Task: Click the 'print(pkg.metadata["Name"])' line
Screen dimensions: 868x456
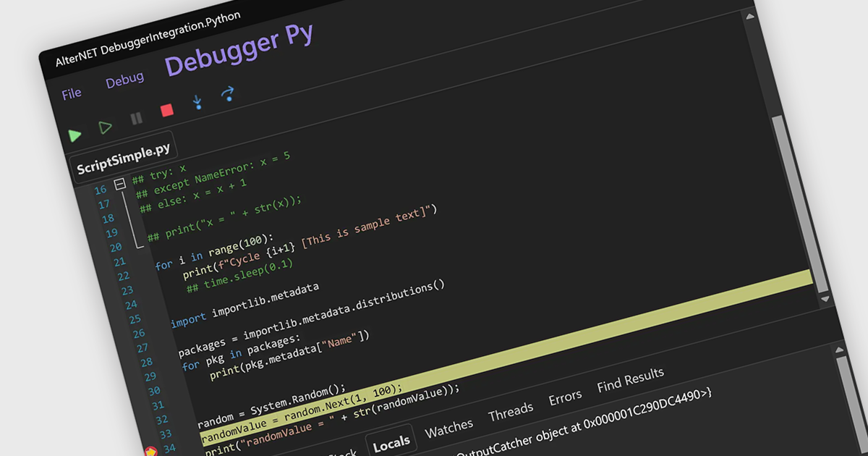Action: coord(289,355)
